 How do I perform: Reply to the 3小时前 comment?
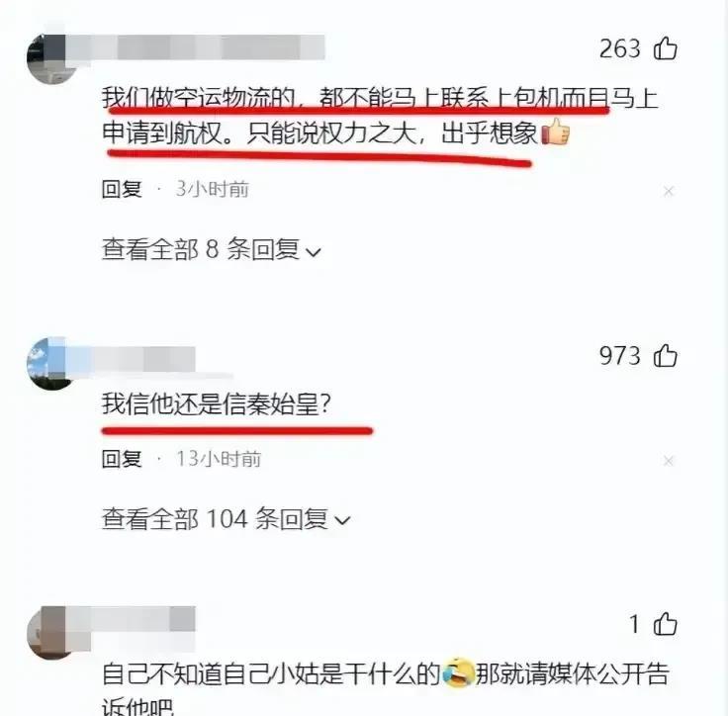coord(122,190)
